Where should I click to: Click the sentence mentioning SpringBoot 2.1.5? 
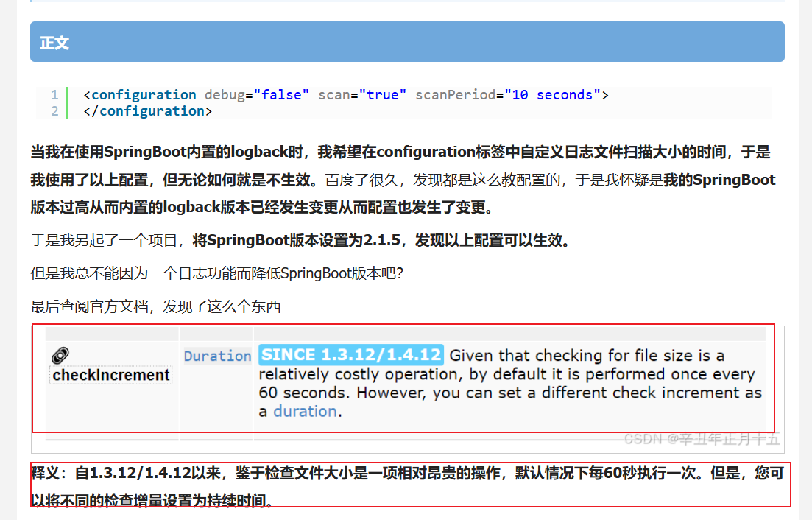(x=300, y=240)
